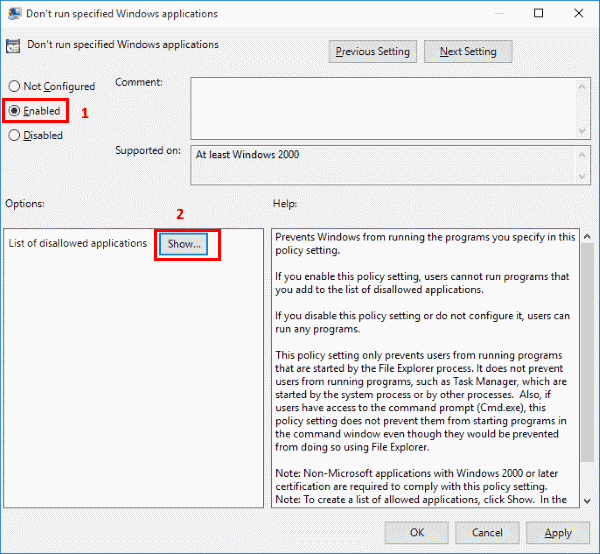The height and width of the screenshot is (554, 600).
Task: Select the Disabled radio button
Action: (x=14, y=135)
